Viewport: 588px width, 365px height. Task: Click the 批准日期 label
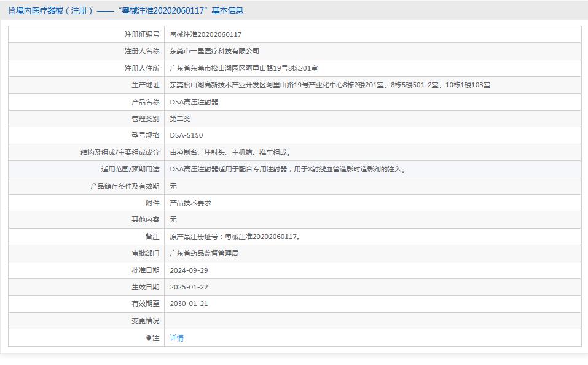(146, 270)
